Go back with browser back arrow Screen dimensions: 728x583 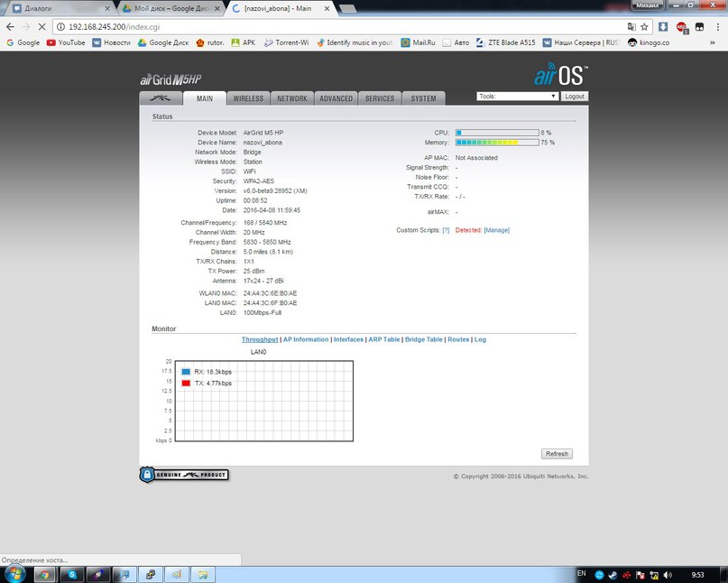[x=10, y=27]
